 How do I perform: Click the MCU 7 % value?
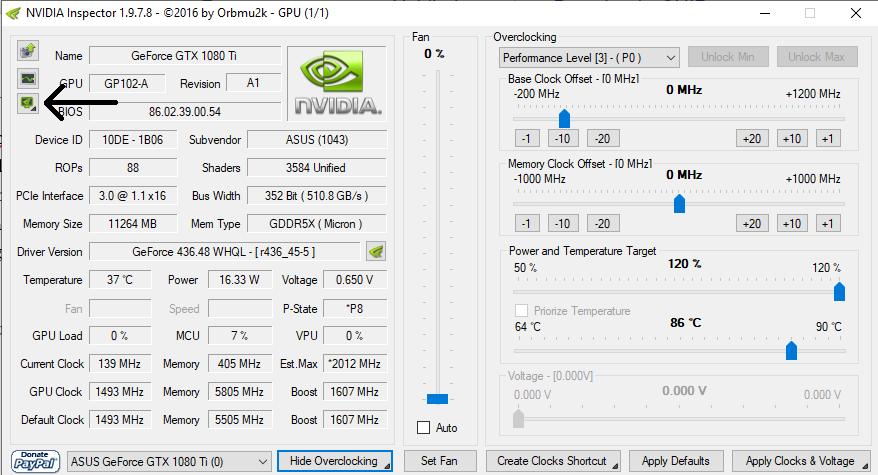(x=240, y=336)
